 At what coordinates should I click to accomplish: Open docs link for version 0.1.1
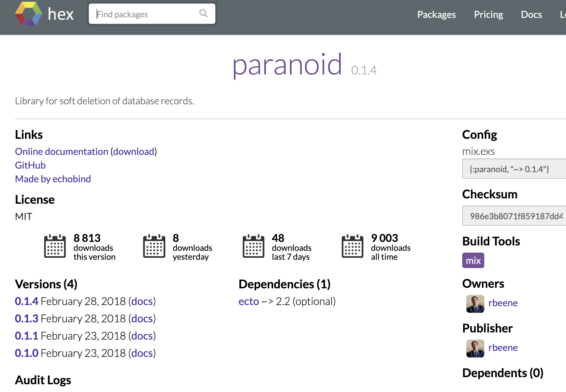(x=142, y=336)
